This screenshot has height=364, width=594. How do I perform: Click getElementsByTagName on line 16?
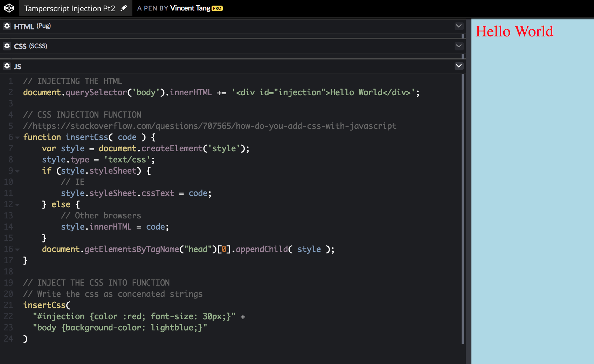tap(132, 249)
